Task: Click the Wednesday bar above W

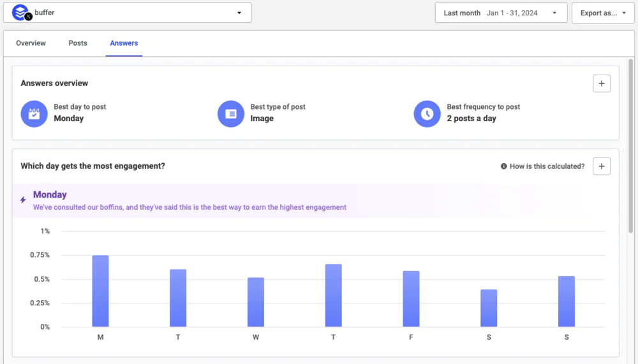Action: 256,302
